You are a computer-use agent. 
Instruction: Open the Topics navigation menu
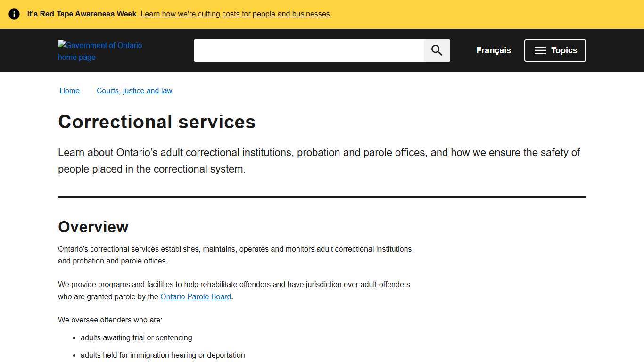(x=555, y=50)
